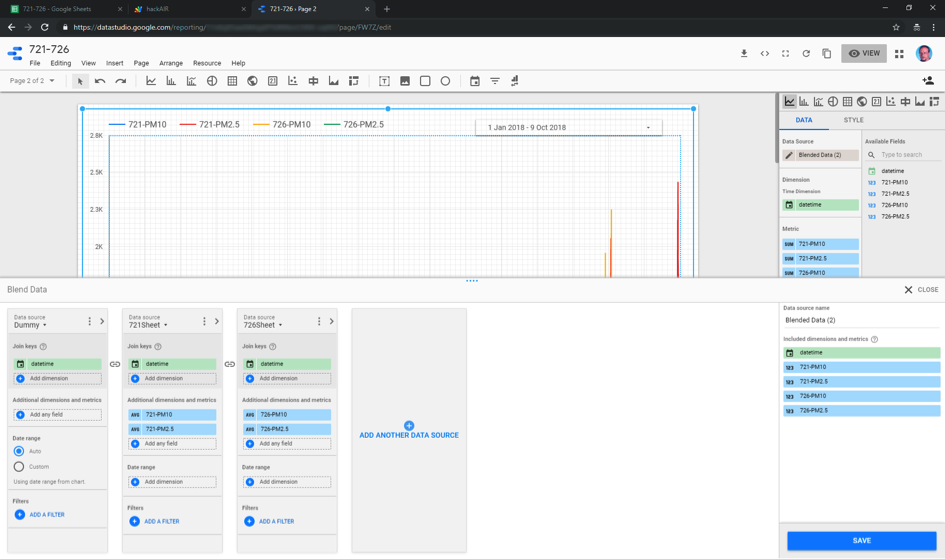Switch to the DATA tab

pyautogui.click(x=803, y=120)
